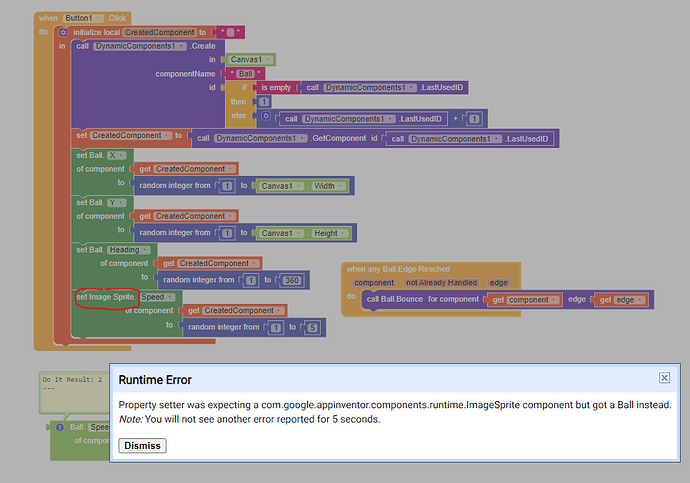
Task: Close the Runtime Error popup with X
Action: [x=664, y=378]
